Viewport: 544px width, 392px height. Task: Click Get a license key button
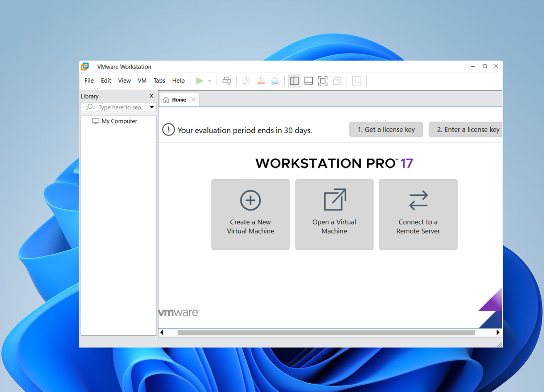click(386, 130)
